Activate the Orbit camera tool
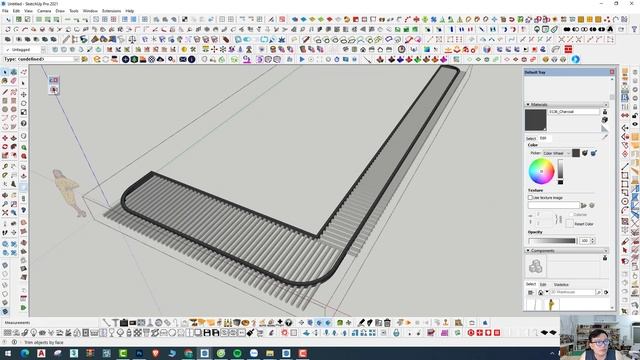 [x=5, y=195]
